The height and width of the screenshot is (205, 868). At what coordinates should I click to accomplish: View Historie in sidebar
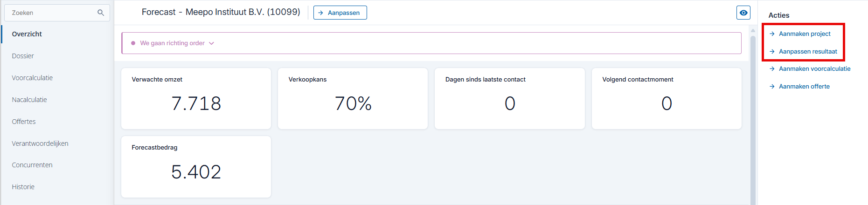[23, 187]
